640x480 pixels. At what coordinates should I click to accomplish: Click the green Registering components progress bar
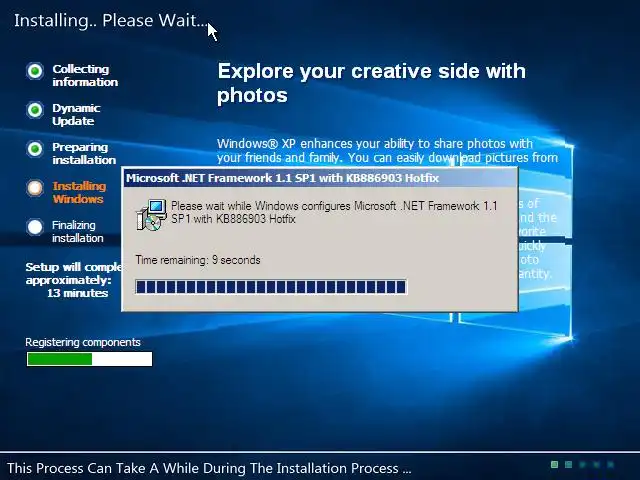pyautogui.click(x=89, y=359)
